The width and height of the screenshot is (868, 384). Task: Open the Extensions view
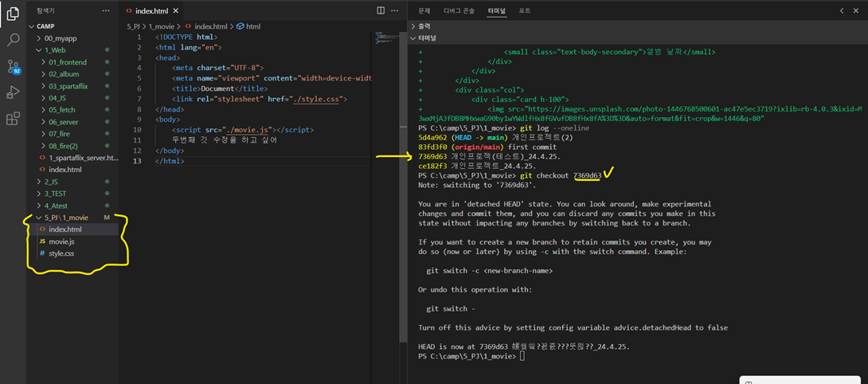(x=13, y=119)
